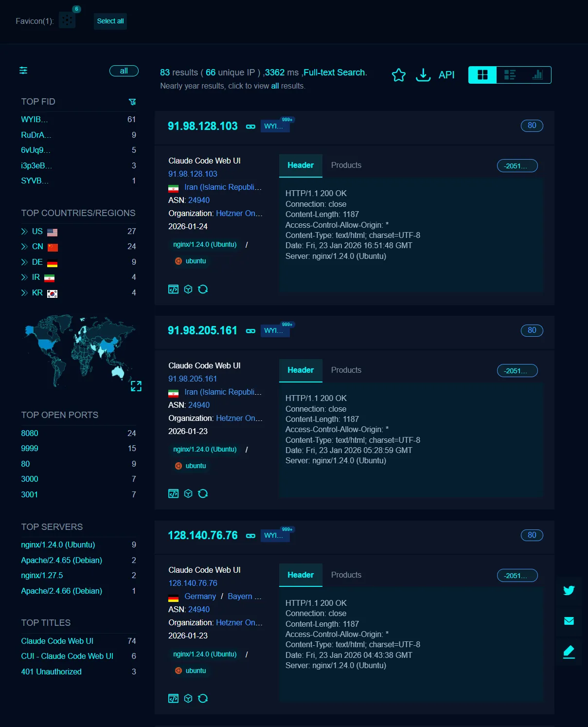This screenshot has height=727, width=588.
Task: Switch to Products tab for first result
Action: (346, 165)
